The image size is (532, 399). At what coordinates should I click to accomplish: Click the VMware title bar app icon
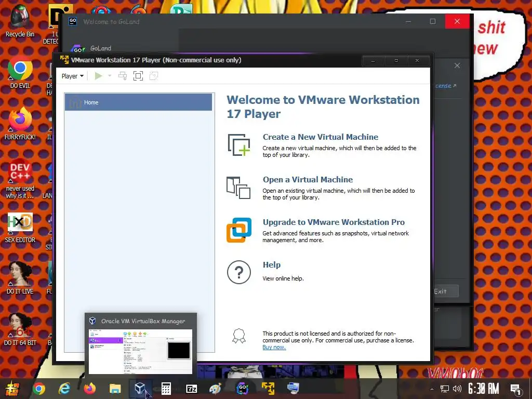[x=64, y=60]
